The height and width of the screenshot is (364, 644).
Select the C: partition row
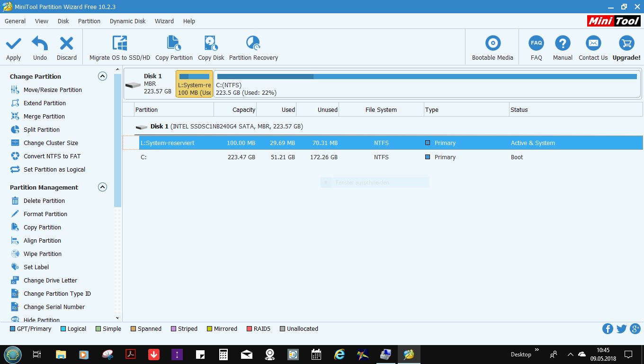tap(383, 157)
